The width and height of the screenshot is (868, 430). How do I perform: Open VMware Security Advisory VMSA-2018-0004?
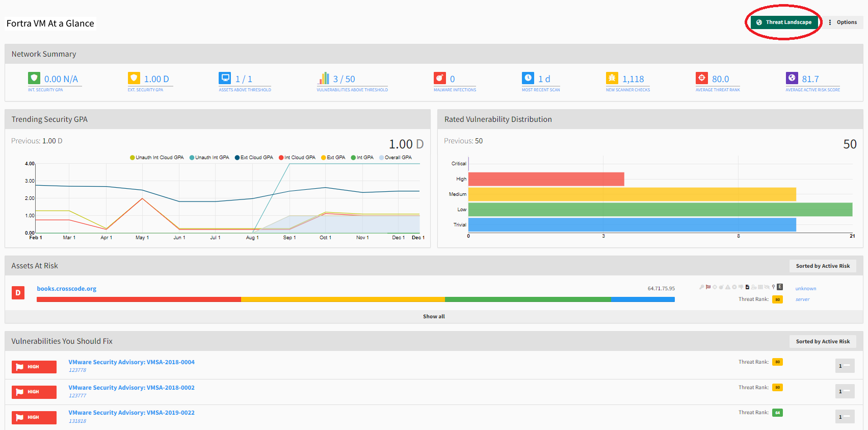pyautogui.click(x=131, y=362)
